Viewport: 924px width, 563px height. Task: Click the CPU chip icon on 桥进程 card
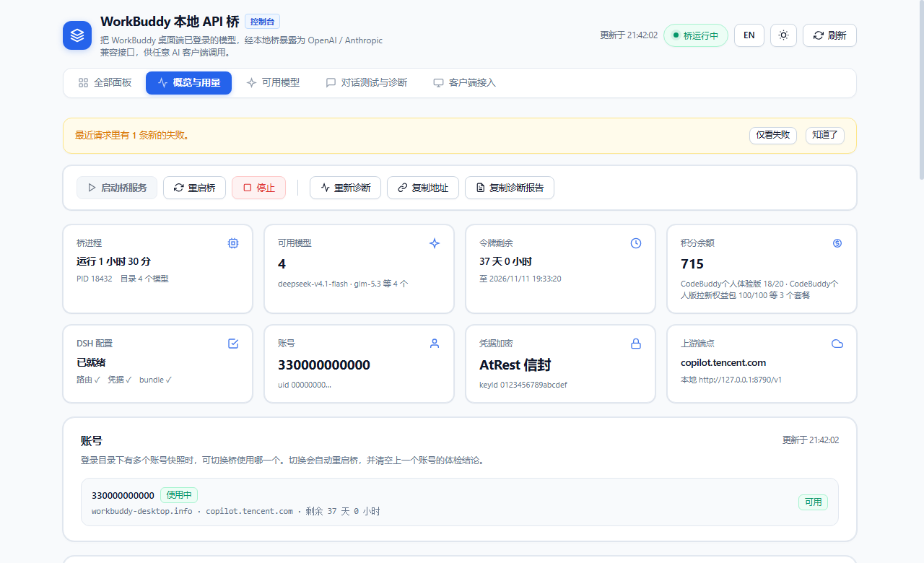point(233,243)
